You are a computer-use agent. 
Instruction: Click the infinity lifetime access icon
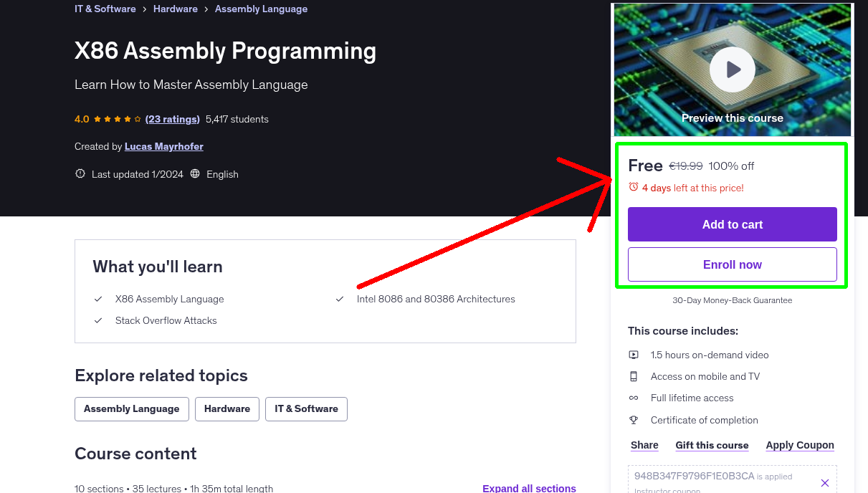(x=634, y=398)
